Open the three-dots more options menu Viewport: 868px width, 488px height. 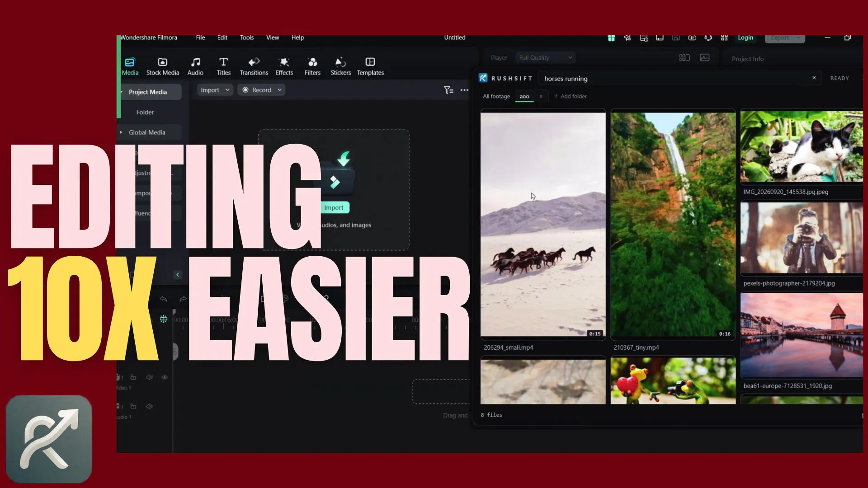click(x=464, y=90)
